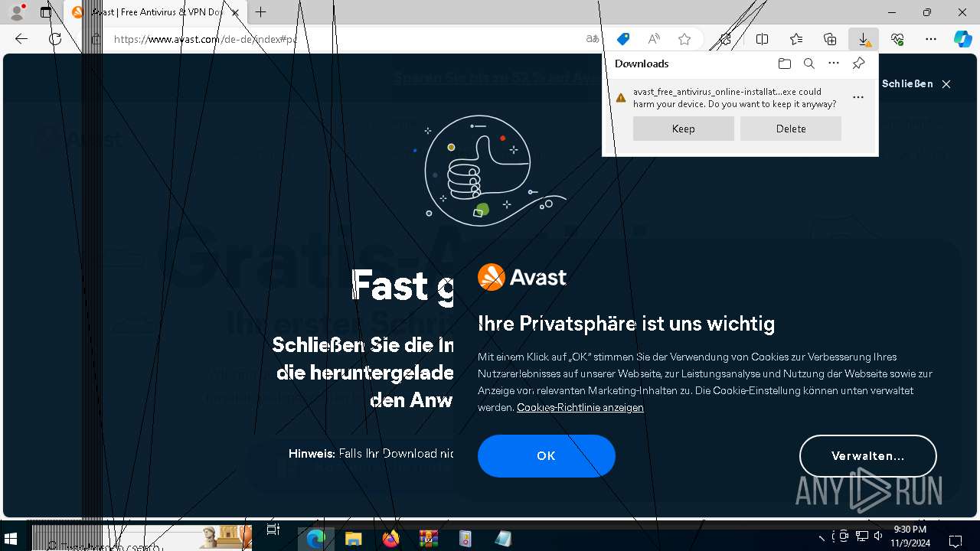The width and height of the screenshot is (980, 551).
Task: Click the taskbar clock showing 9:30 PM
Action: 911,536
